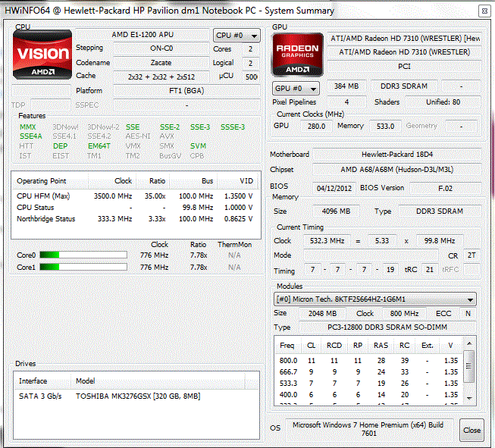Select the TOSHIBA MK3276GSX drive row
Screen dimensions: 495x448
coord(136,396)
